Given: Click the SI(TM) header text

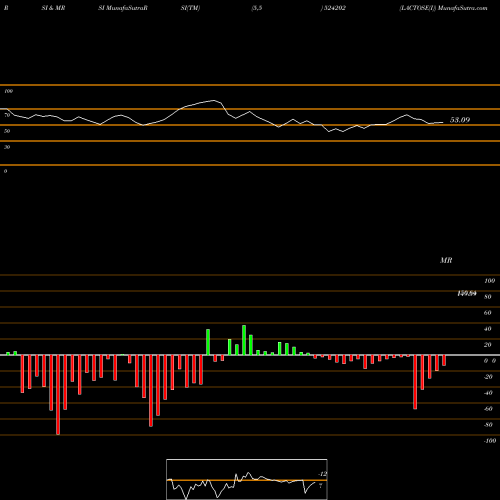Looking at the screenshot, I should pyautogui.click(x=190, y=8).
